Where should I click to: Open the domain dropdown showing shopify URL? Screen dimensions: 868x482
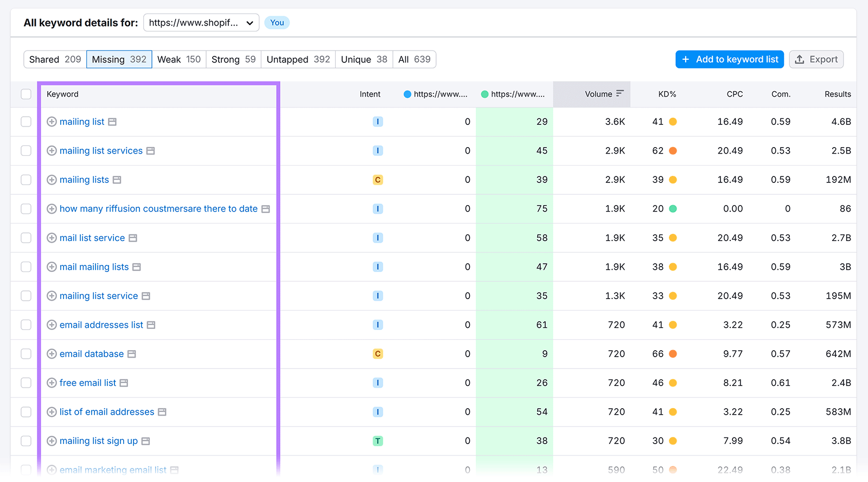click(x=201, y=23)
